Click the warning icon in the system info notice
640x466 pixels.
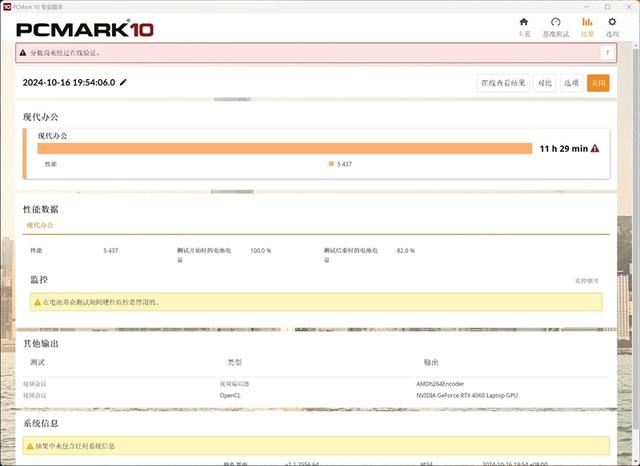[30, 446]
